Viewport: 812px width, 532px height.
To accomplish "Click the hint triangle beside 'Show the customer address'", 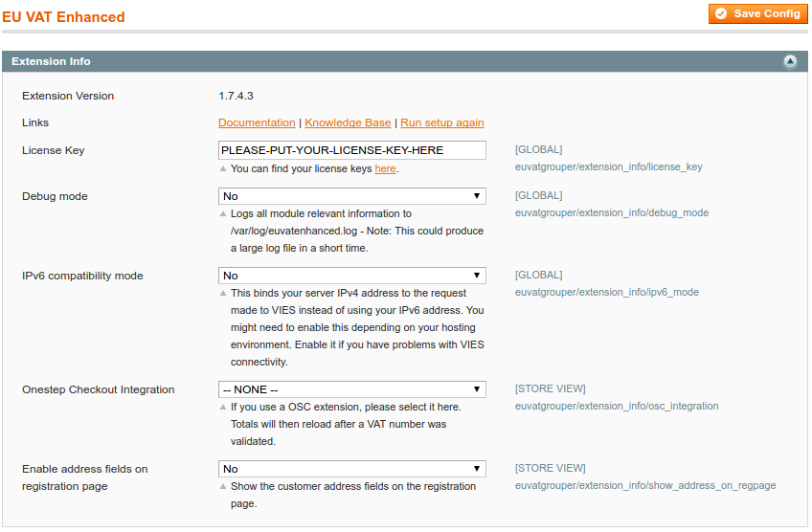I will point(223,486).
